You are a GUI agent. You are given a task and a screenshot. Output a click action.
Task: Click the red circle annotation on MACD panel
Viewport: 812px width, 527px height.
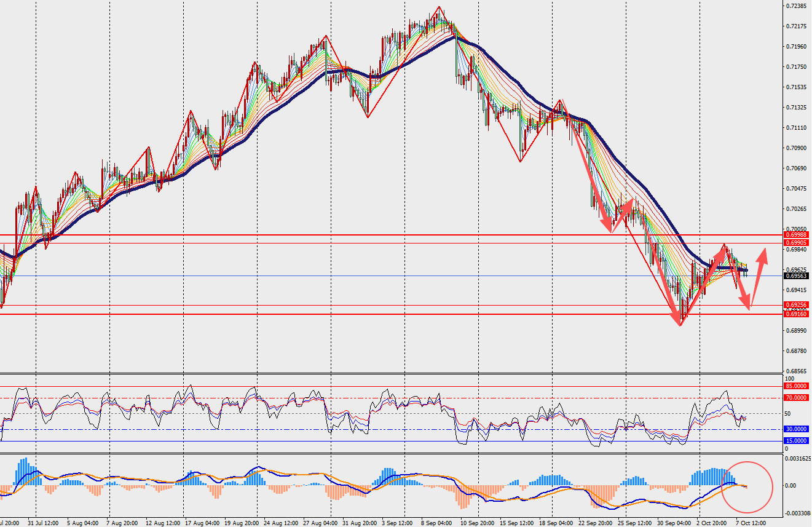coord(746,487)
